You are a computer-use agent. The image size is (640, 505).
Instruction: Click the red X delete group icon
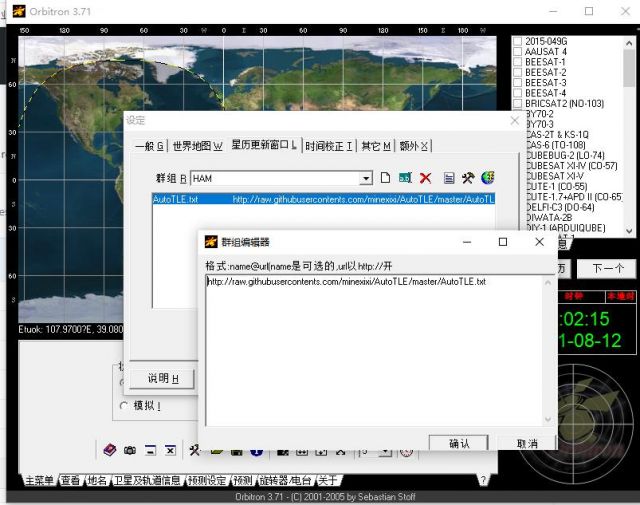[425, 178]
